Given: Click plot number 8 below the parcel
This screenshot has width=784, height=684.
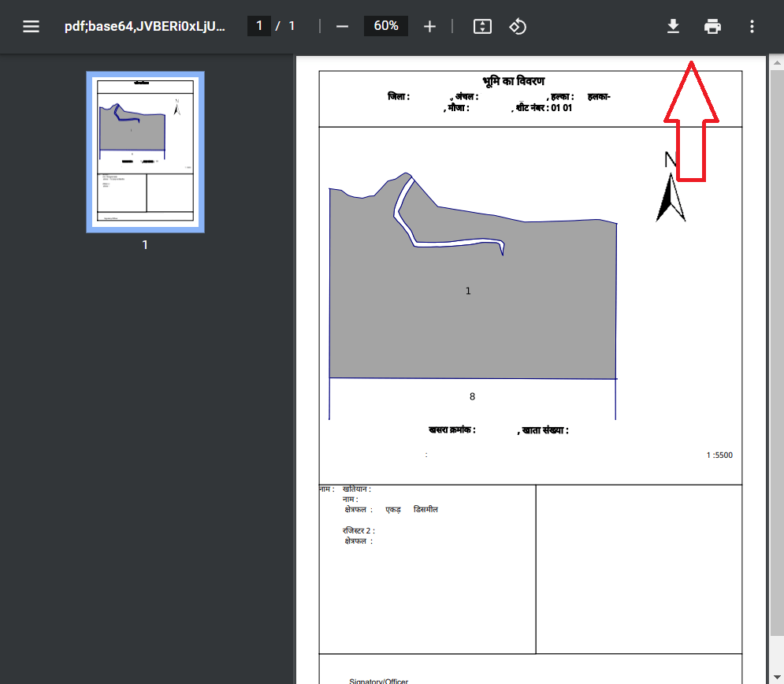Looking at the screenshot, I should (472, 397).
